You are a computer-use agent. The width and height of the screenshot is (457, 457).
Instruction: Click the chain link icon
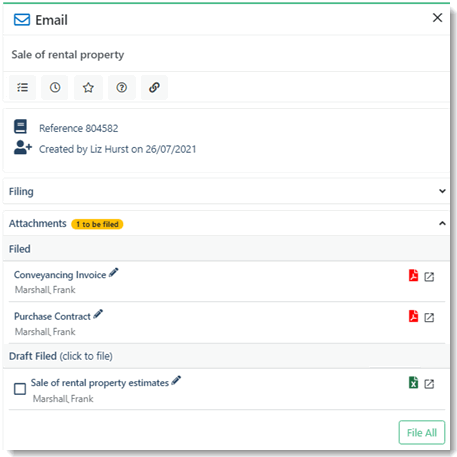tap(154, 88)
